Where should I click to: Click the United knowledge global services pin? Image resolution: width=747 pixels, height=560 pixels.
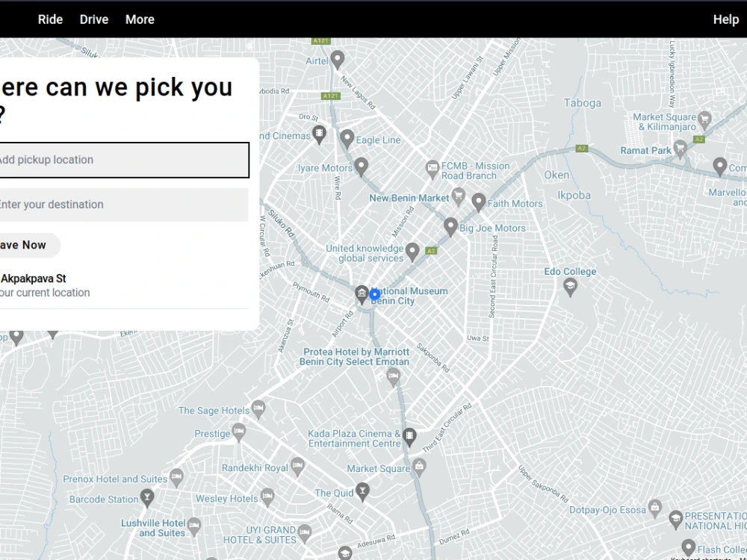[412, 252]
